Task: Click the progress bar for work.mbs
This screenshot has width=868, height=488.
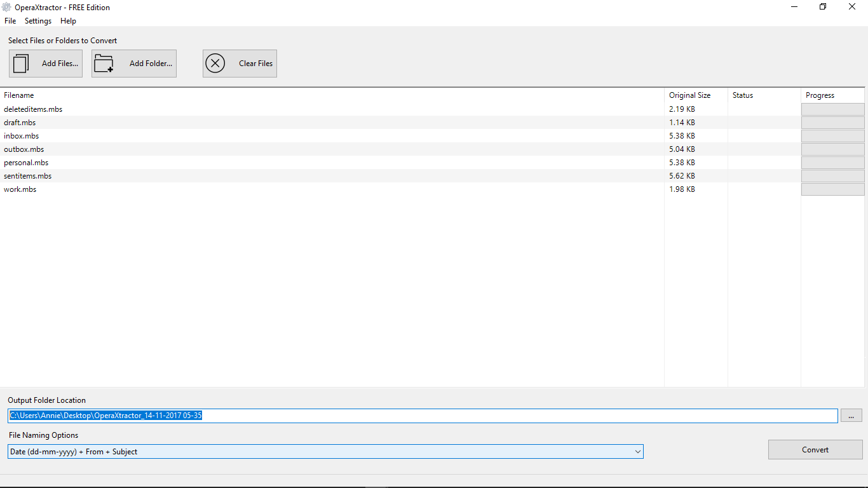Action: (833, 189)
